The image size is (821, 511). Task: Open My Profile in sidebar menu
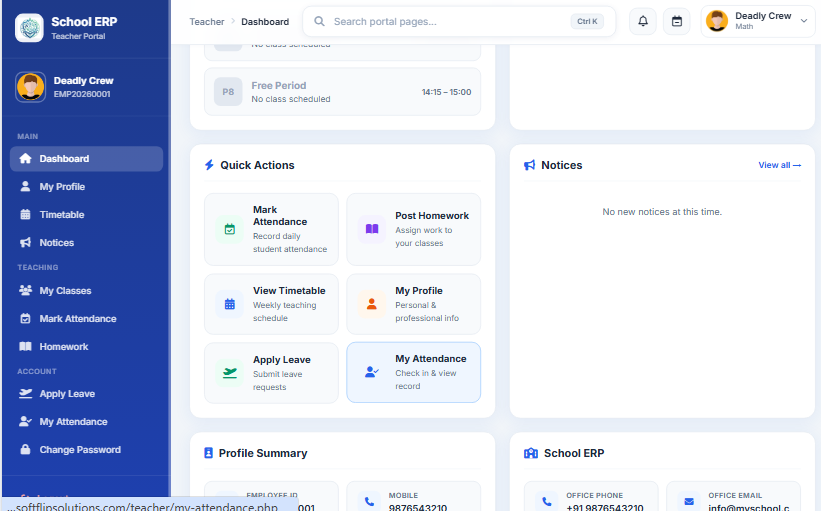coord(86,186)
